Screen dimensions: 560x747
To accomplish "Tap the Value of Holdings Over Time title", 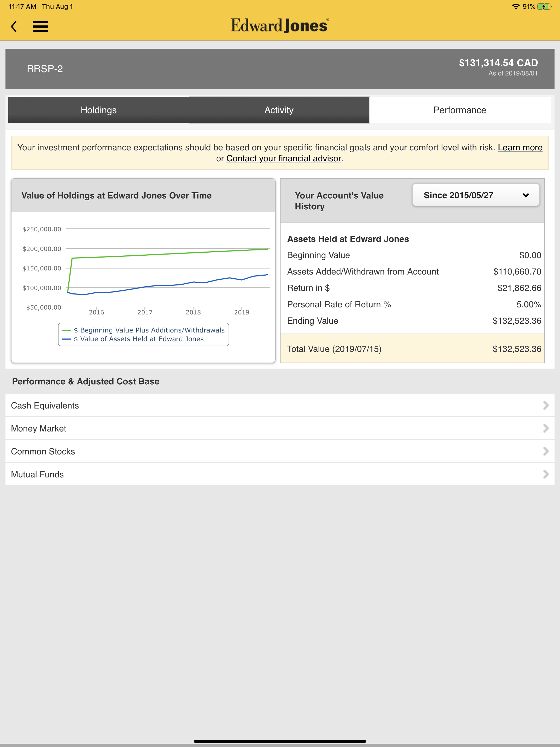I will point(116,195).
